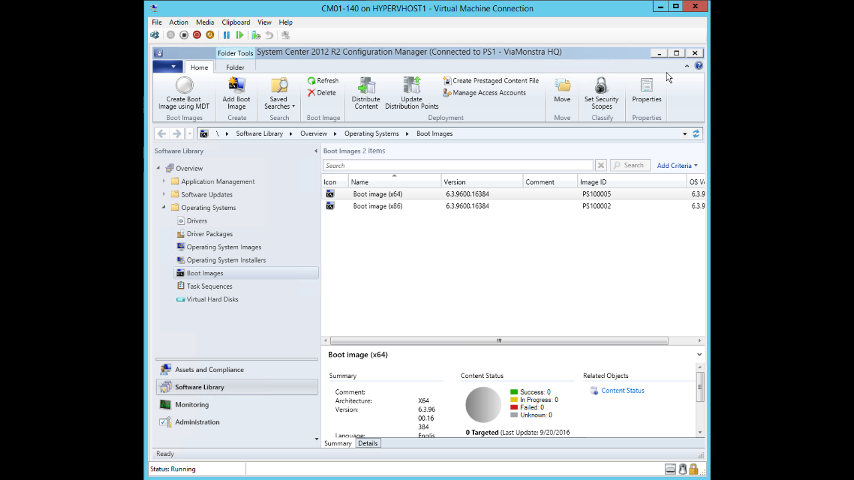
Task: Click Refresh in the ribbon
Action: pyautogui.click(x=322, y=81)
